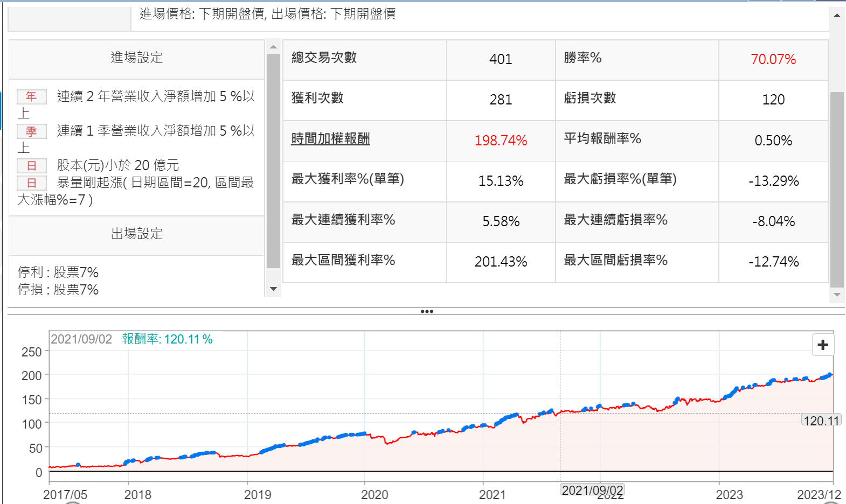Select the 日 badge next to 股本 condition

coord(32,166)
